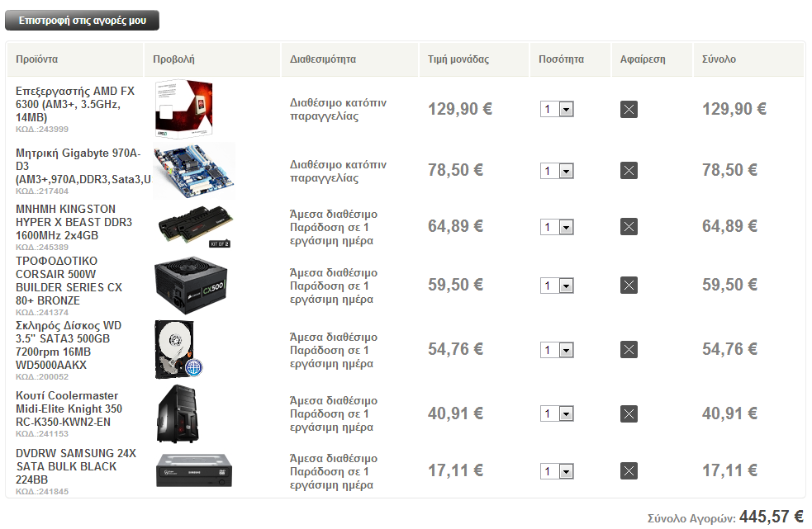View Corsair CX500 power supply image
812x529 pixels.
coord(191,285)
